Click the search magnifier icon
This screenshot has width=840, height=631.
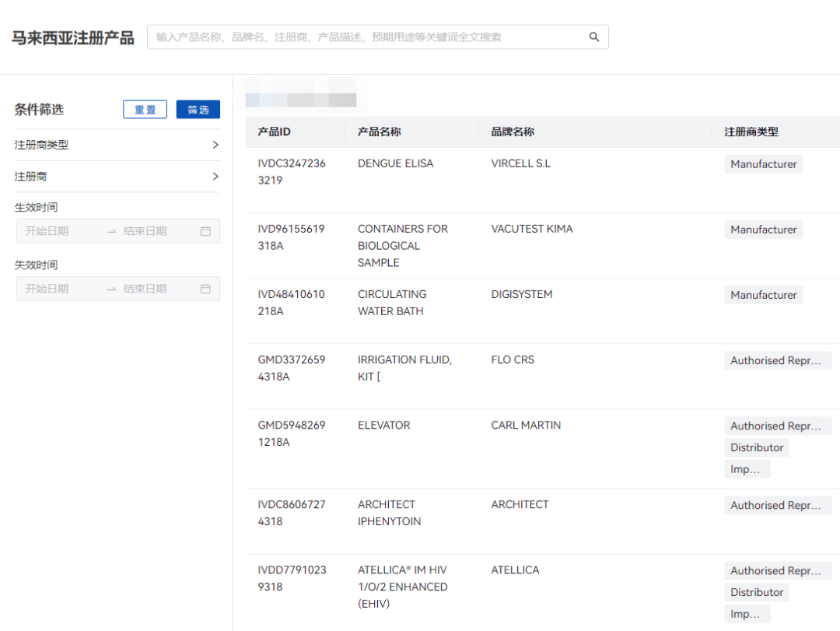pos(593,37)
